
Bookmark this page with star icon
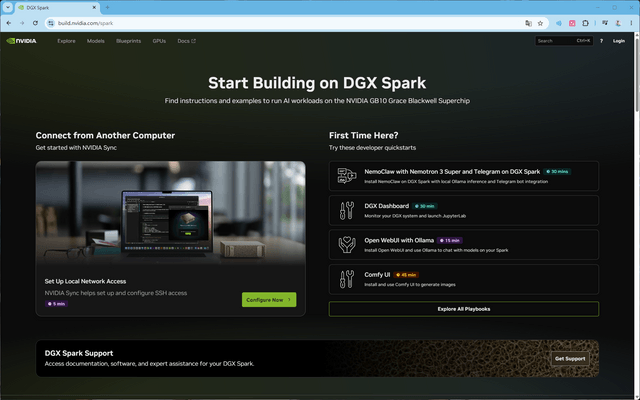click(x=540, y=23)
